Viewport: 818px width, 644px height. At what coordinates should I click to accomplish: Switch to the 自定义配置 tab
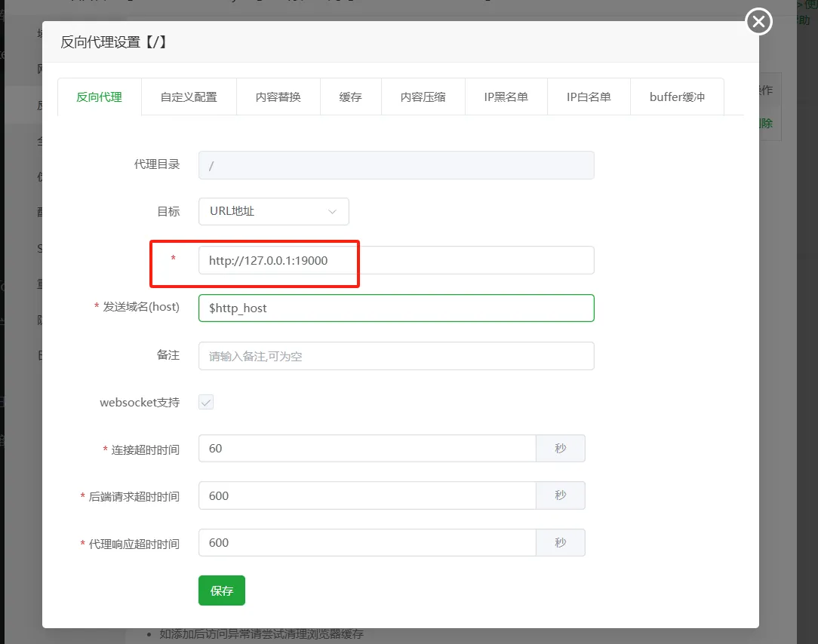pyautogui.click(x=189, y=97)
